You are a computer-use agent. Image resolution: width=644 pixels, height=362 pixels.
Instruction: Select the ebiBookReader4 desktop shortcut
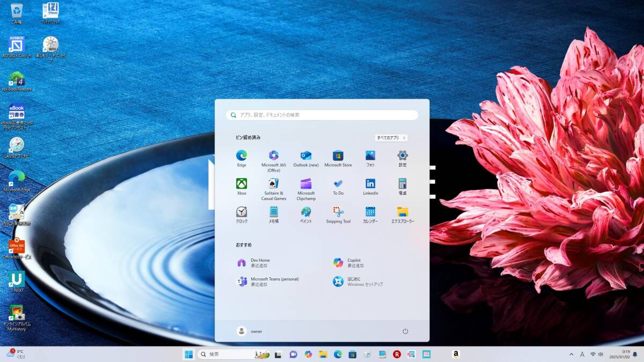coord(17,81)
